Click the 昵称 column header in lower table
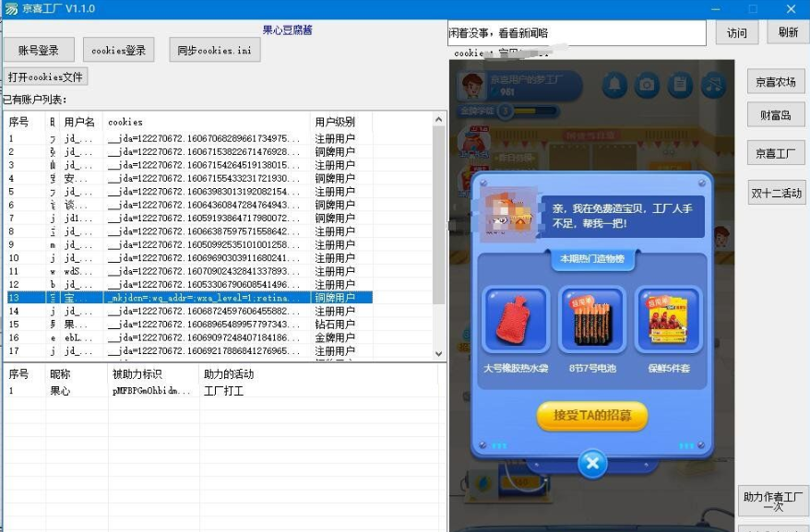Image resolution: width=810 pixels, height=532 pixels. tap(77, 374)
